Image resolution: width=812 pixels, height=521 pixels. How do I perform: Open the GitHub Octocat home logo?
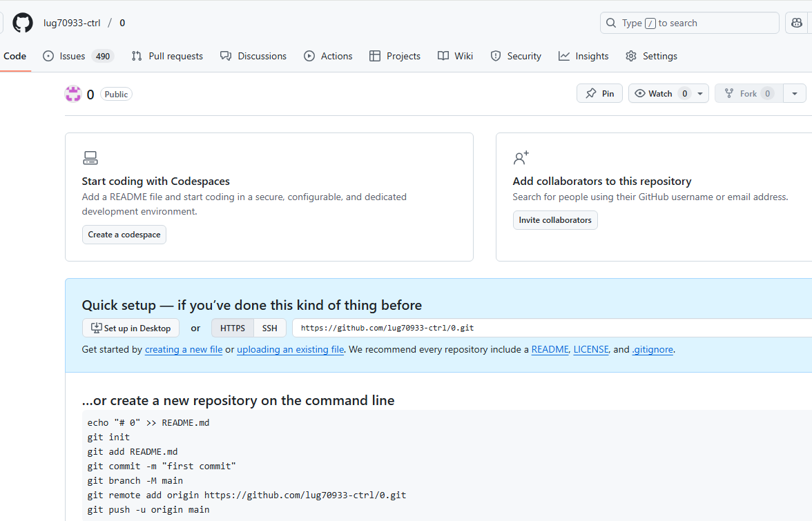(x=23, y=23)
